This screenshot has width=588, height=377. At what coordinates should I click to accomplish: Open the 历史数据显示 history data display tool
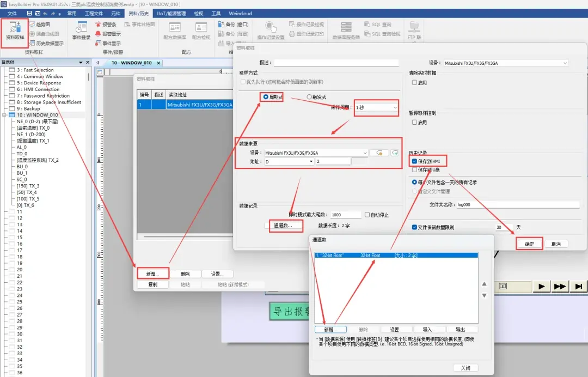pyautogui.click(x=46, y=43)
